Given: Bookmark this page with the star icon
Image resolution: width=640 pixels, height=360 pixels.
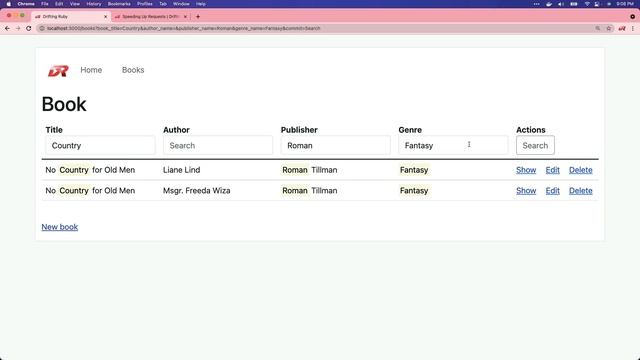Looking at the screenshot, I should click(609, 28).
